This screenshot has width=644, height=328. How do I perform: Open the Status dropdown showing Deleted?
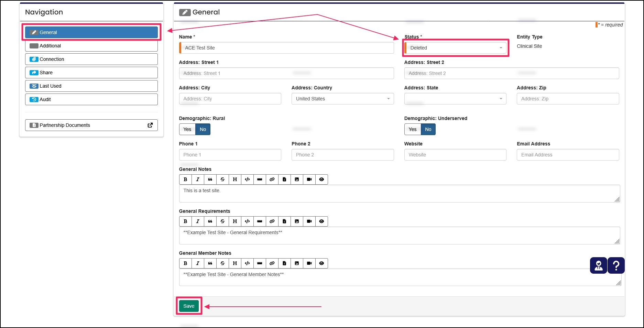(x=455, y=48)
